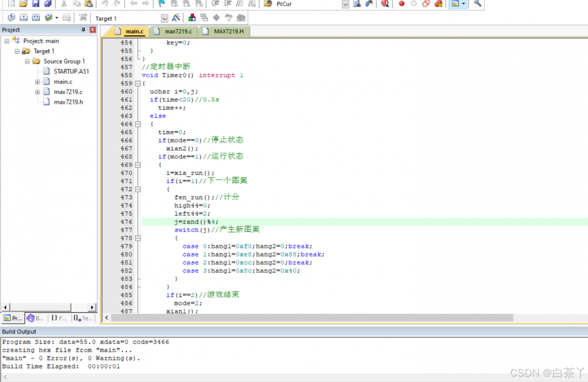Collapse the switch block fold at line 478
Viewport: 588px width, 382px height.
[x=137, y=238]
